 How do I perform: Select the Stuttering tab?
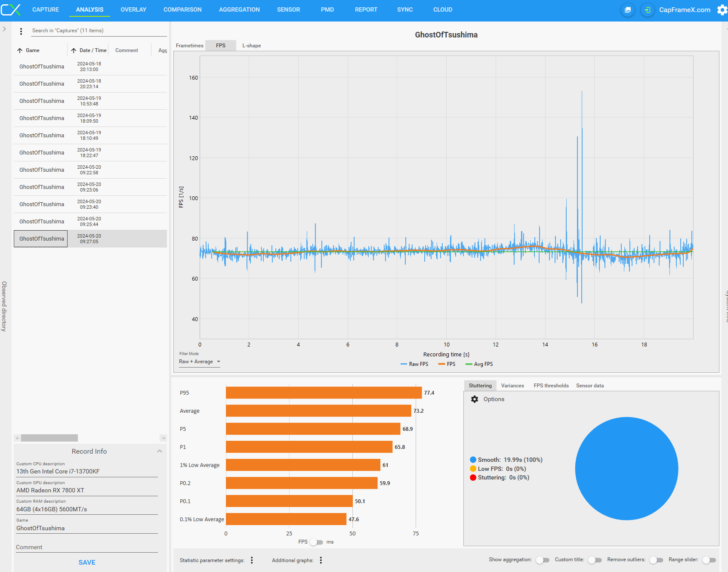click(480, 386)
